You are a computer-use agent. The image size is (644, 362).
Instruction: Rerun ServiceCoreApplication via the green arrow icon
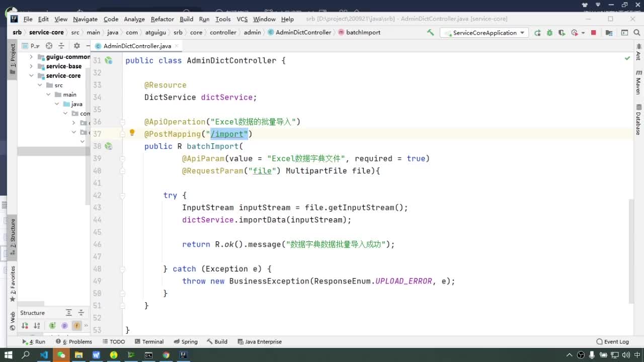[537, 33]
